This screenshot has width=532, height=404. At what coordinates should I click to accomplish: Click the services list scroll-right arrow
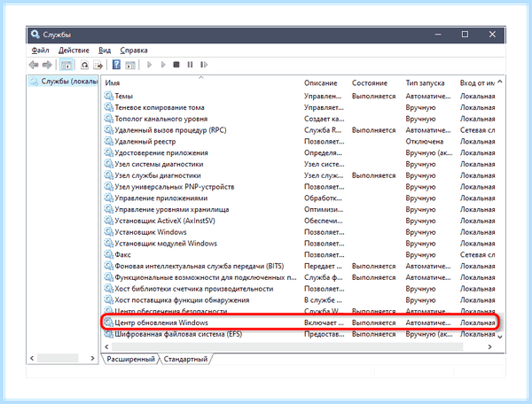489,346
